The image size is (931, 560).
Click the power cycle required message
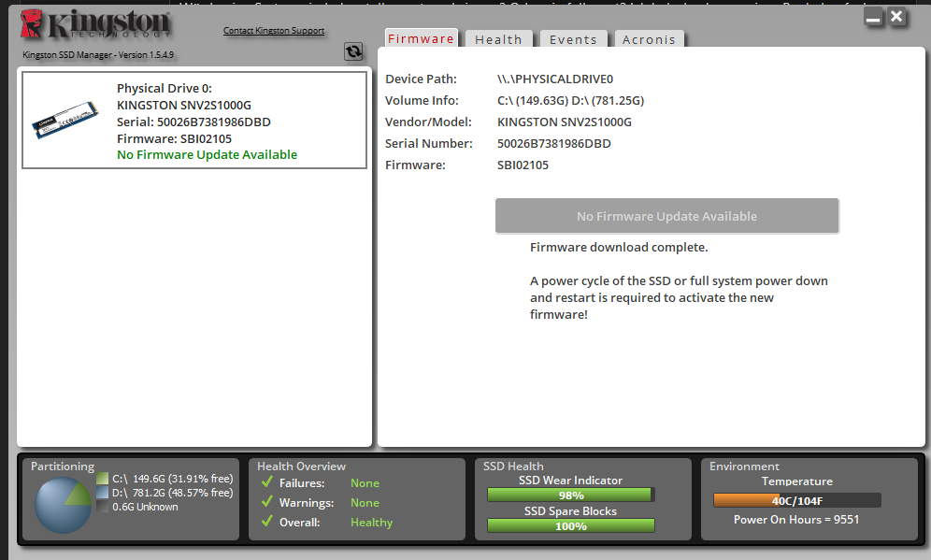[679, 297]
